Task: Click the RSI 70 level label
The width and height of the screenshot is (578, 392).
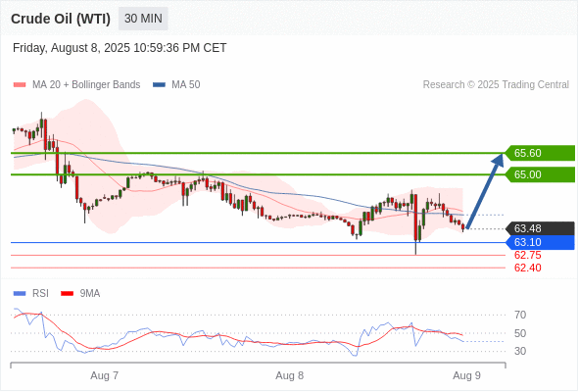Action: (x=520, y=315)
